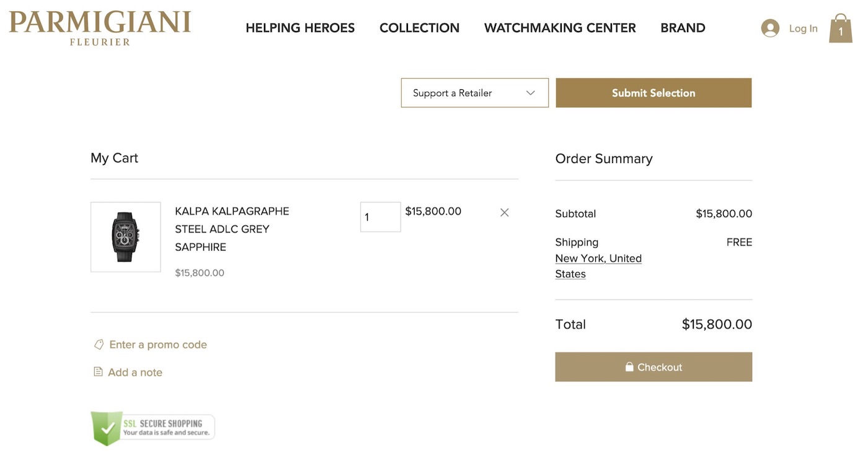Click the user account avatar icon
The image size is (868, 476).
[770, 27]
